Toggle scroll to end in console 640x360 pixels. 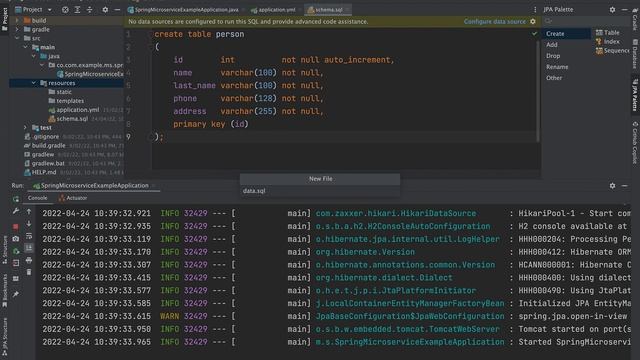(29, 248)
